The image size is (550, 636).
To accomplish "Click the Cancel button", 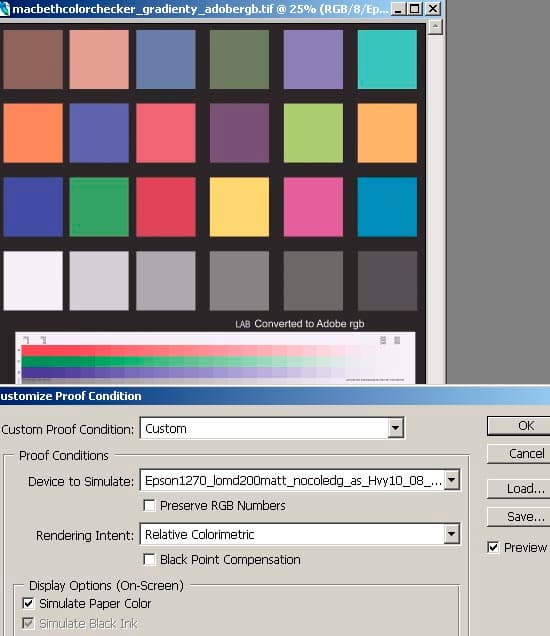I will [x=519, y=453].
